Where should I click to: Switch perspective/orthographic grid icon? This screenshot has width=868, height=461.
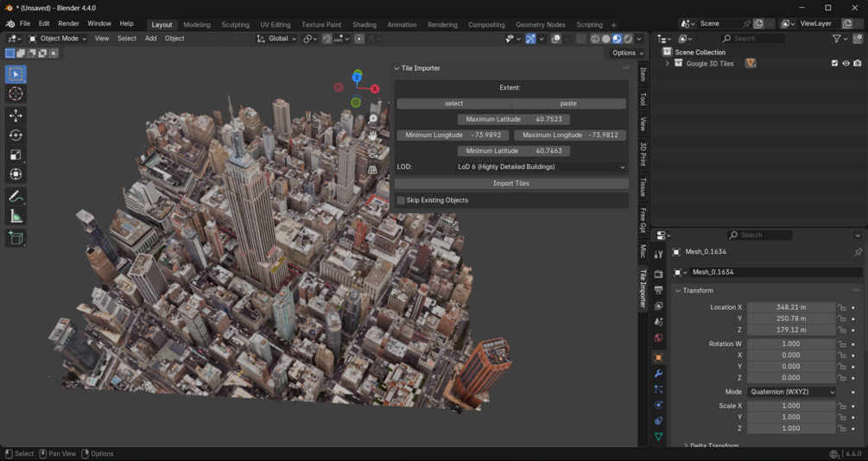[373, 170]
